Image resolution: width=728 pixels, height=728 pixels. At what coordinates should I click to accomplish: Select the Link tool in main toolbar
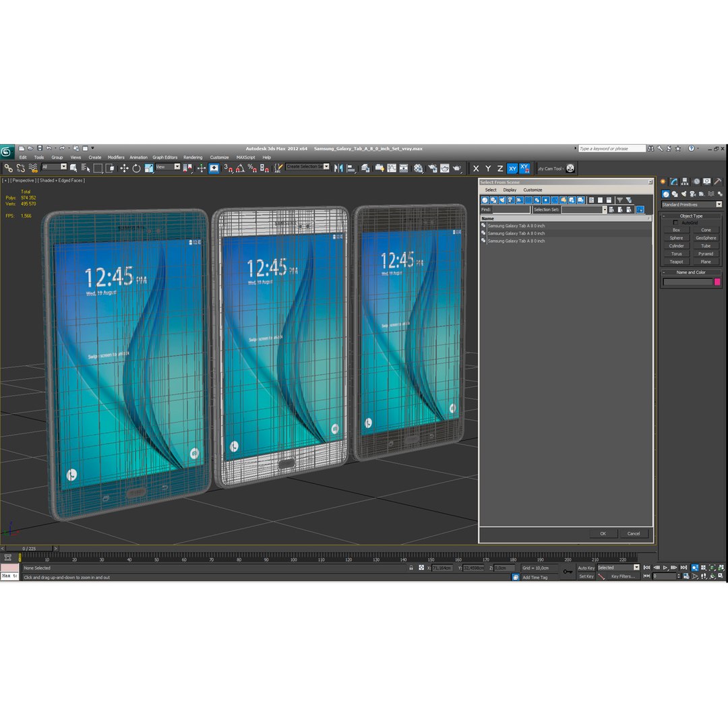click(8, 168)
